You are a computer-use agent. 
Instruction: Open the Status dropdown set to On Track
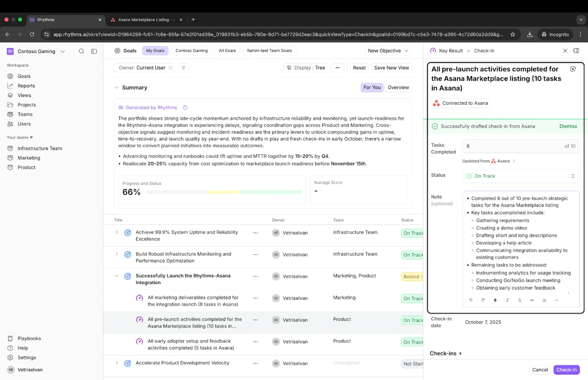(521, 176)
